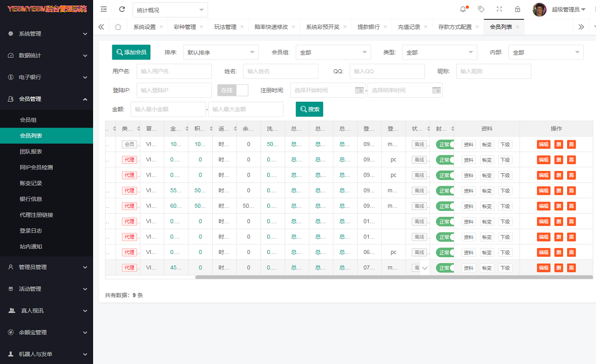The height and width of the screenshot is (364, 596).
Task: Go to home tab icon
Action: (x=118, y=27)
